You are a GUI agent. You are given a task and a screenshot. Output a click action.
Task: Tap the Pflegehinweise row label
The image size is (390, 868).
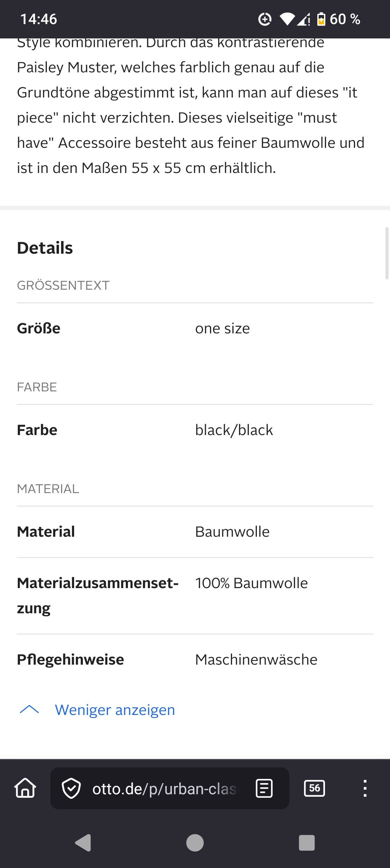coord(70,659)
